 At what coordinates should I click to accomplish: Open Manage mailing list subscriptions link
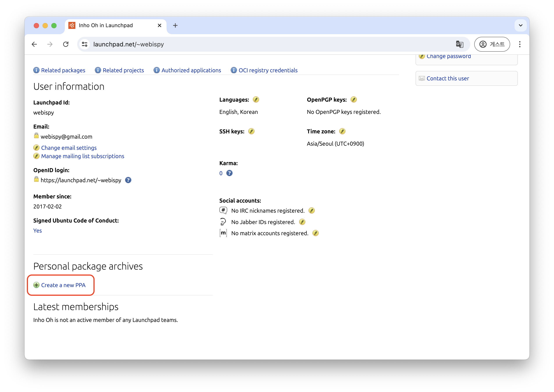pyautogui.click(x=83, y=156)
